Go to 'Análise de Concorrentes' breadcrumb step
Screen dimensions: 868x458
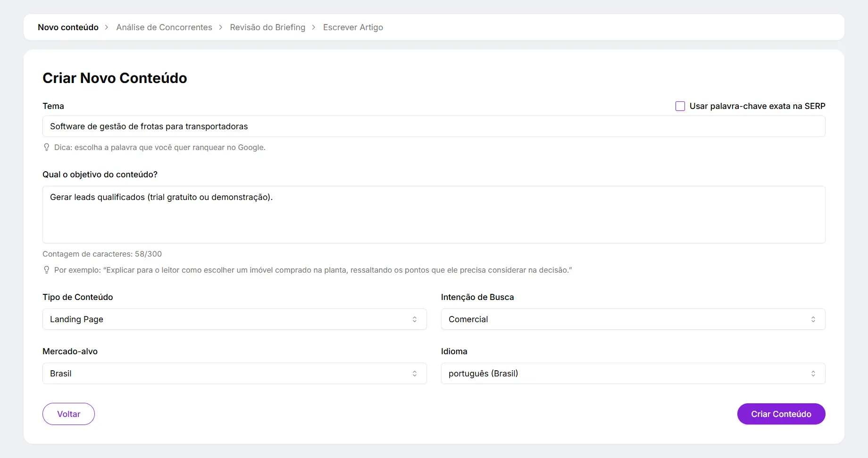(x=164, y=27)
